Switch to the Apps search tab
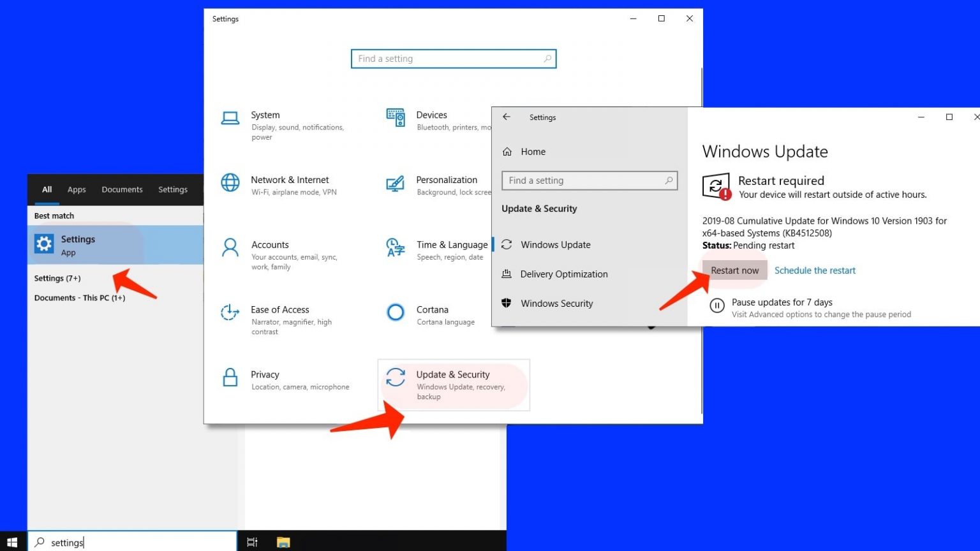This screenshot has width=980, height=551. click(x=77, y=189)
